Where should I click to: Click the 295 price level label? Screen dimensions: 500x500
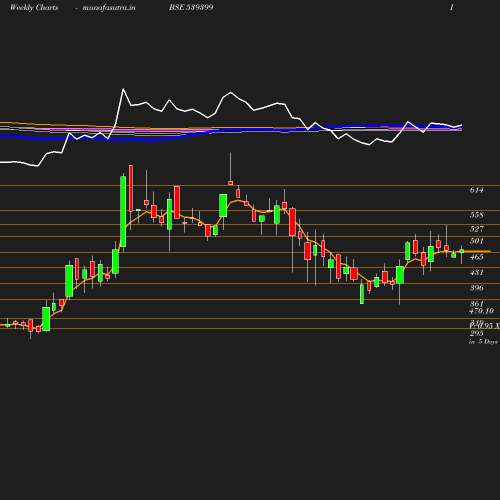476,333
